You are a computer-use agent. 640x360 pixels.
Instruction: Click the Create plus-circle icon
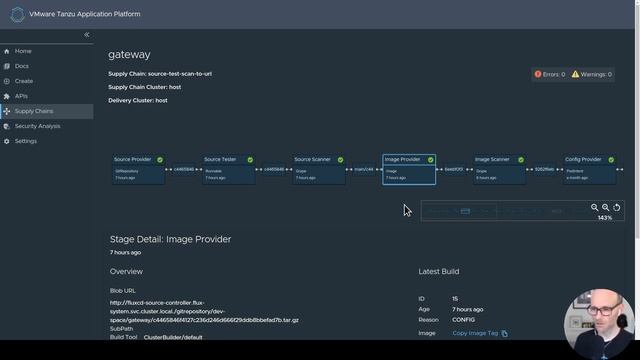click(7, 81)
